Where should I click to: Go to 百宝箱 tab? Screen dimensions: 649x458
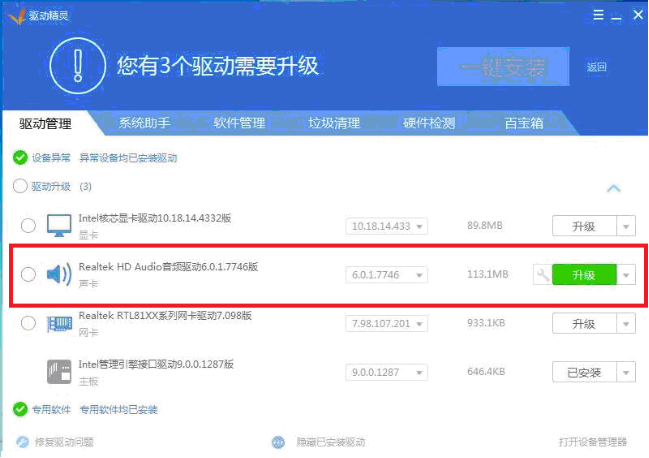524,123
